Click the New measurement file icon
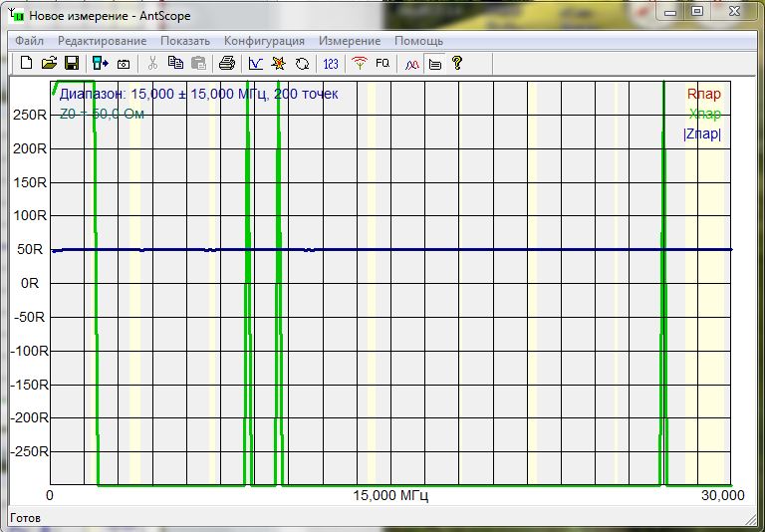Image resolution: width=765 pixels, height=532 pixels. point(27,64)
